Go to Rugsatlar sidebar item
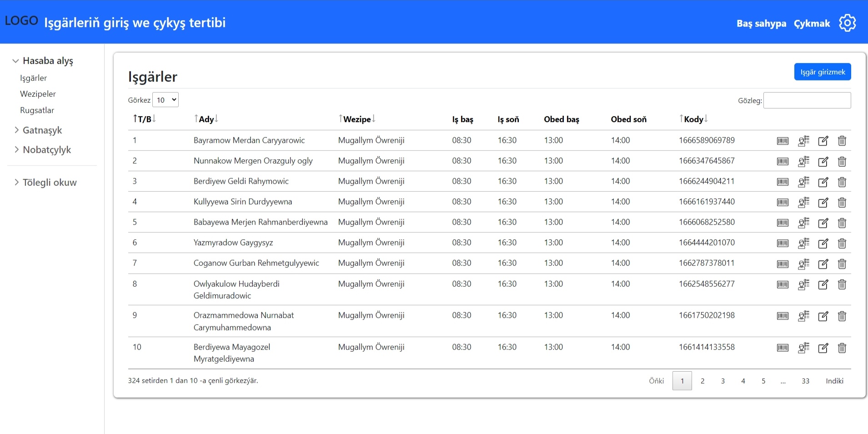868x434 pixels. [37, 110]
